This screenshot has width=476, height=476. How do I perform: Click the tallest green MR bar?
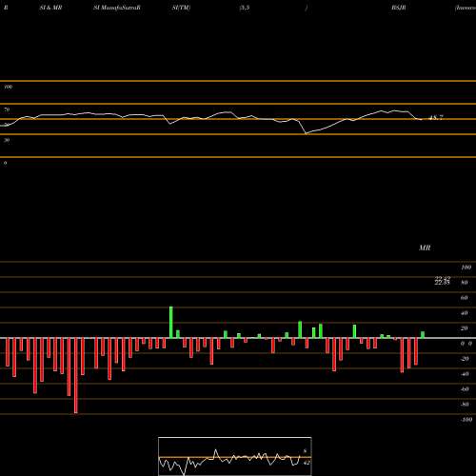(x=171, y=323)
